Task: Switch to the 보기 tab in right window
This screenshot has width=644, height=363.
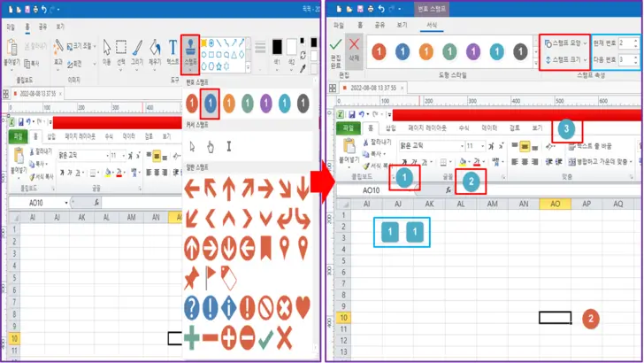Action: [402, 25]
